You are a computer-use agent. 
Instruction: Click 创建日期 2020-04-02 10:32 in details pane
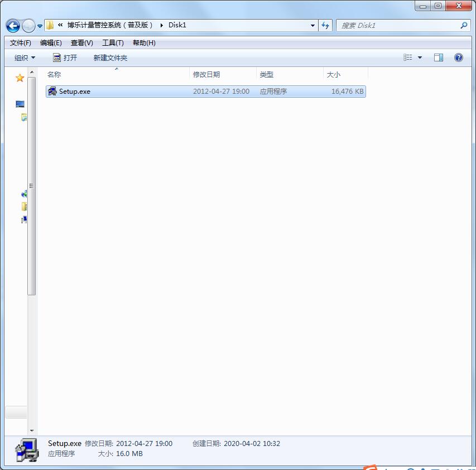(236, 444)
